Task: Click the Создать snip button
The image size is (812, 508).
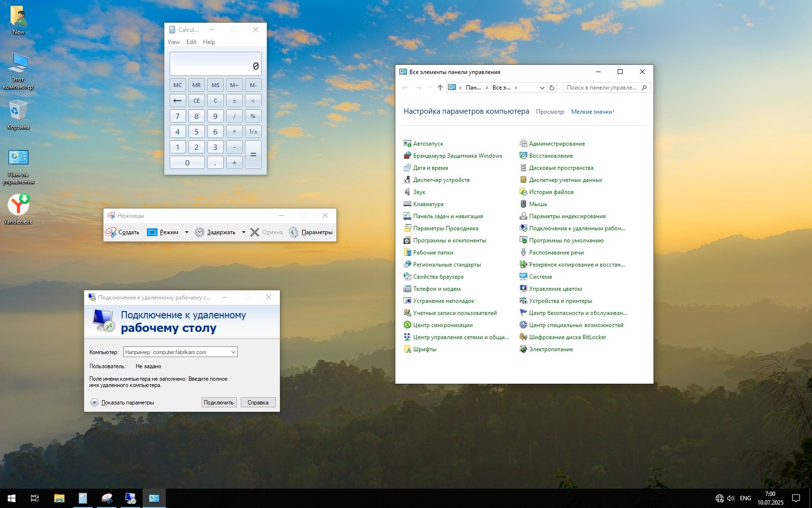Action: pyautogui.click(x=123, y=232)
